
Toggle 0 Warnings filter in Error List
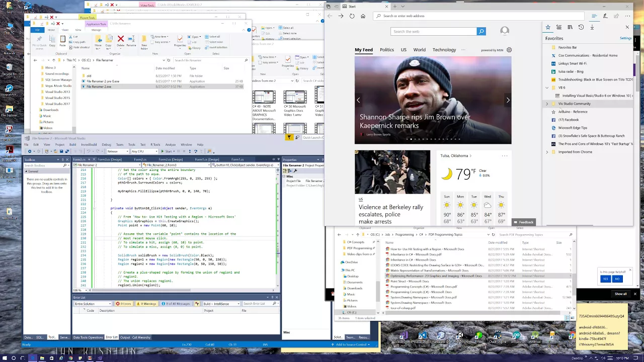[x=148, y=304]
